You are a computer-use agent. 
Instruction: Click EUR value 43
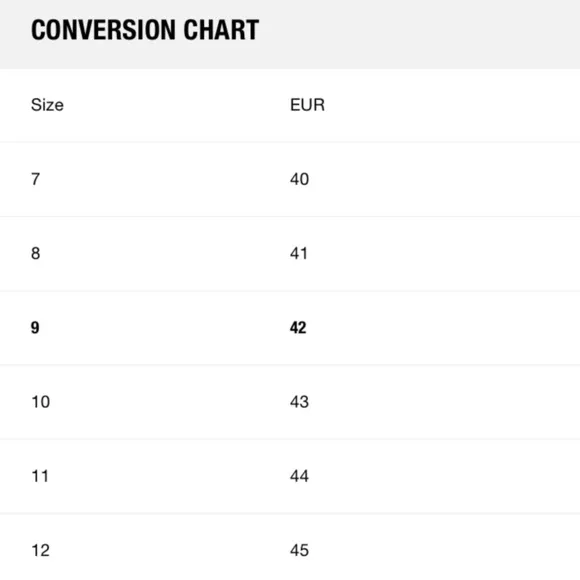(299, 402)
